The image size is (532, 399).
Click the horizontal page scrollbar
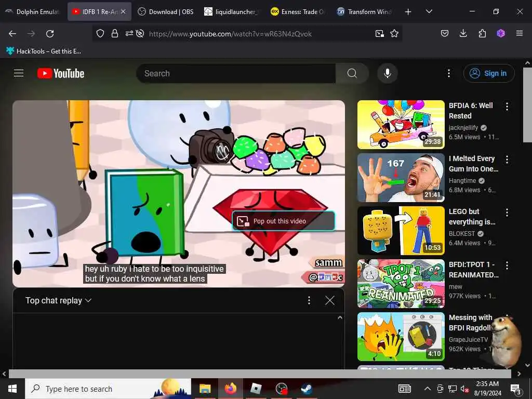(260, 374)
